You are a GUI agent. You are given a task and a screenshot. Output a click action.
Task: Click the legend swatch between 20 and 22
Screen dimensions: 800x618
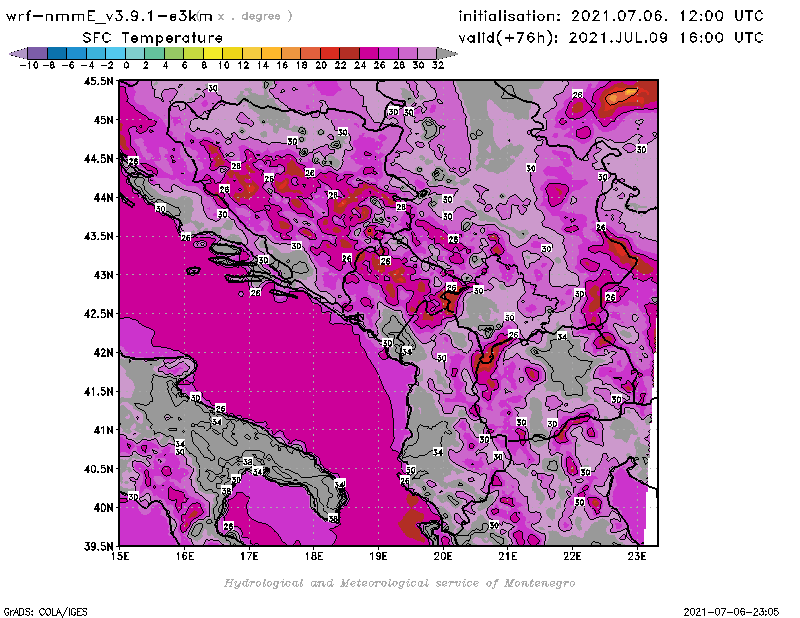[x=330, y=53]
